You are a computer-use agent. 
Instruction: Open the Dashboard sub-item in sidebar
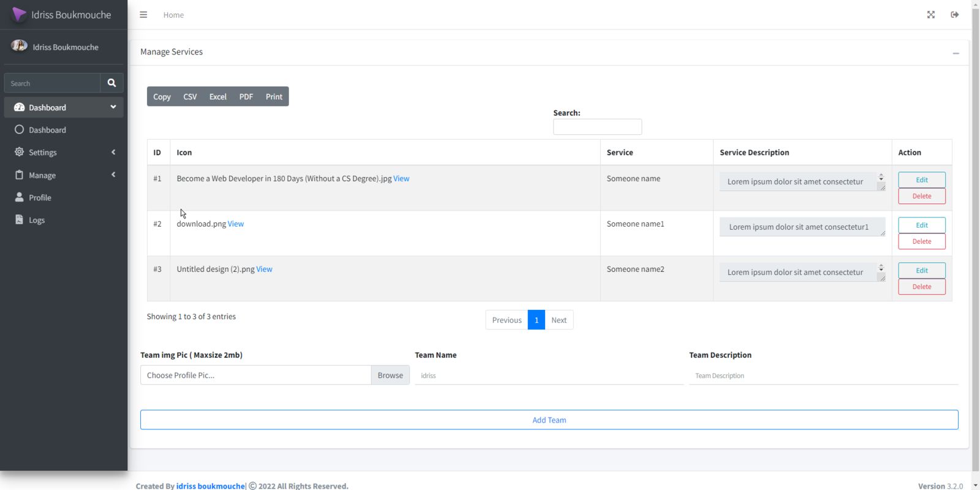(x=47, y=130)
